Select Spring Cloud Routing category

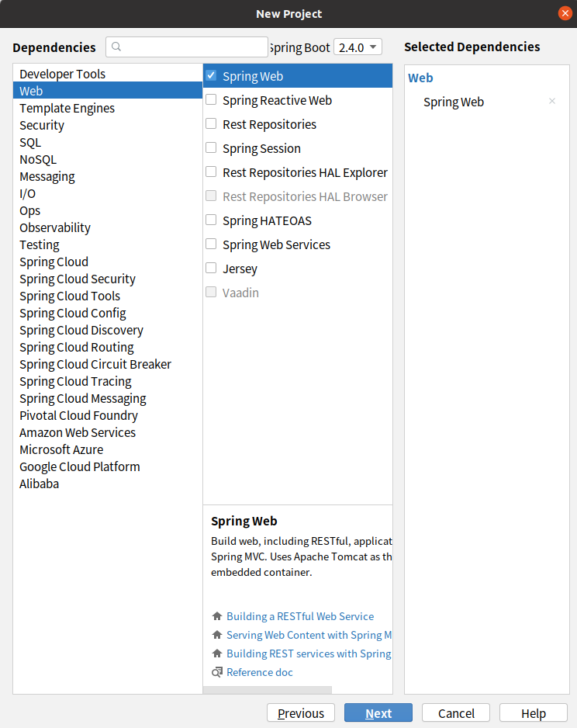point(108,347)
